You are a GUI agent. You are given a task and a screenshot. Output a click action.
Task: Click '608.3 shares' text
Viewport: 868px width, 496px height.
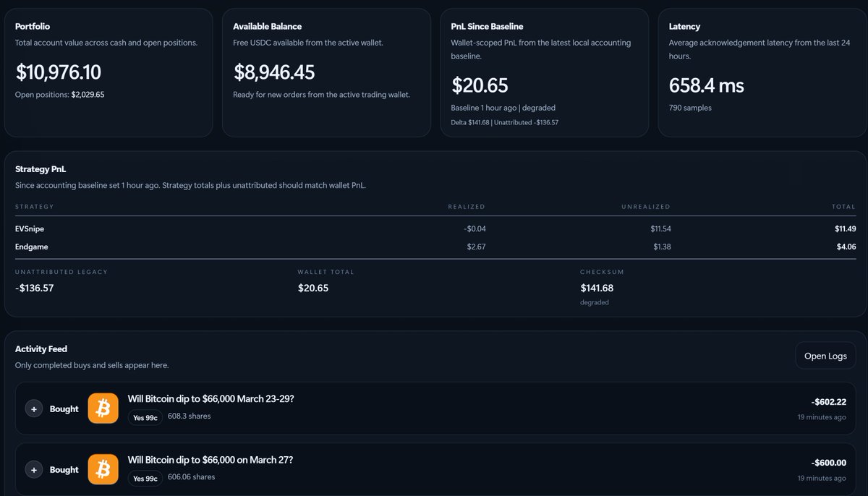190,416
